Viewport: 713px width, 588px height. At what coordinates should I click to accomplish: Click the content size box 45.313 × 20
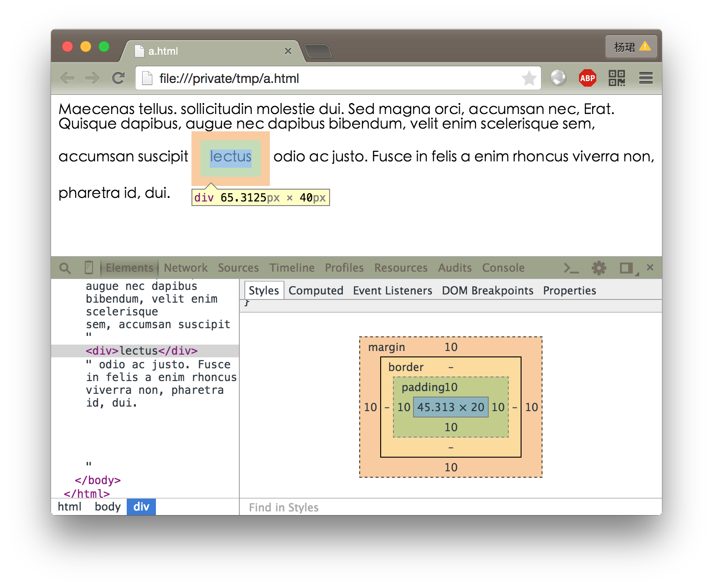pyautogui.click(x=450, y=407)
